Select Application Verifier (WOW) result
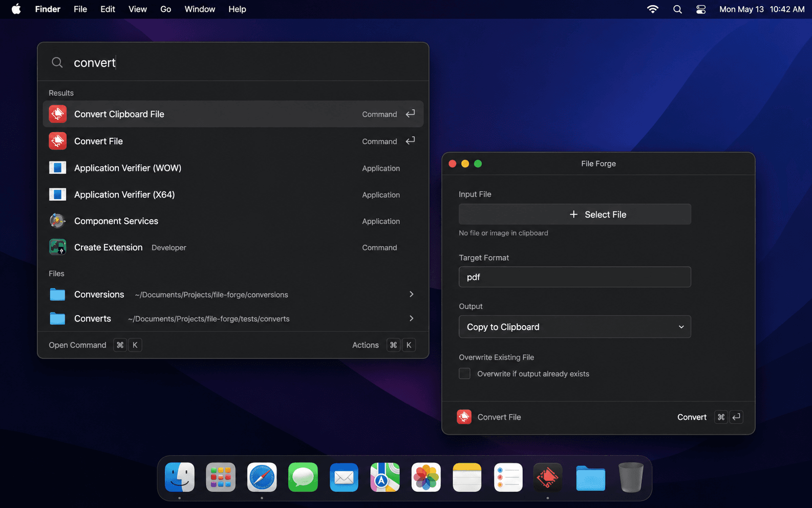812x508 pixels. tap(233, 167)
